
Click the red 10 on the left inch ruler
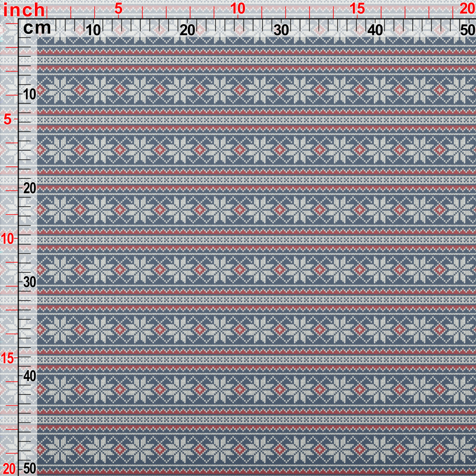(8, 239)
